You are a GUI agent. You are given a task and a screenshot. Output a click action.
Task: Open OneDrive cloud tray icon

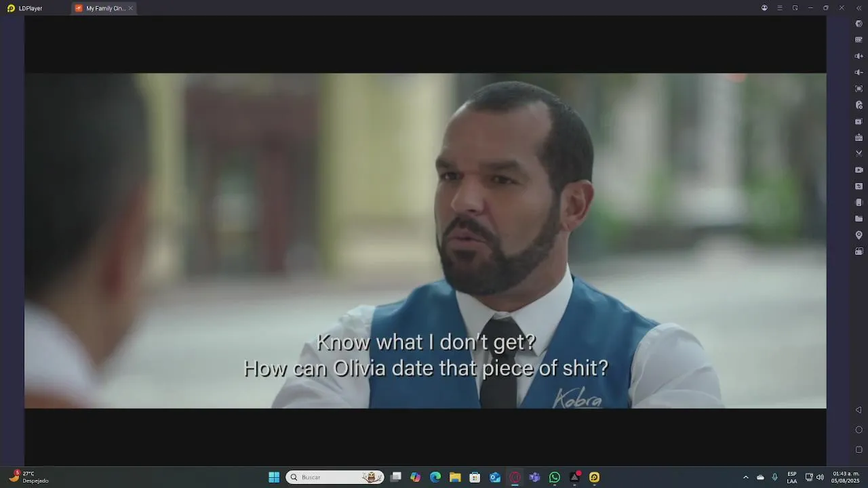[760, 477]
